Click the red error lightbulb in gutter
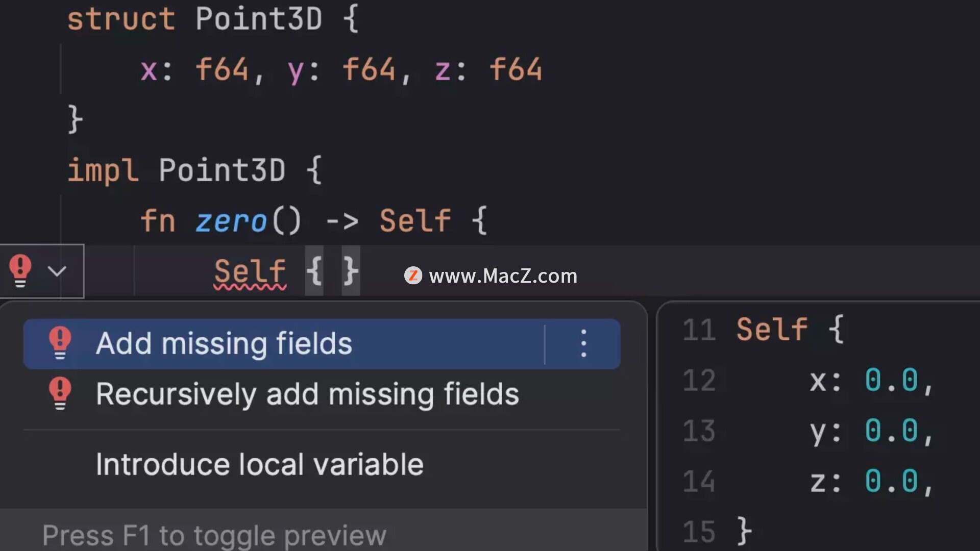 pos(20,271)
